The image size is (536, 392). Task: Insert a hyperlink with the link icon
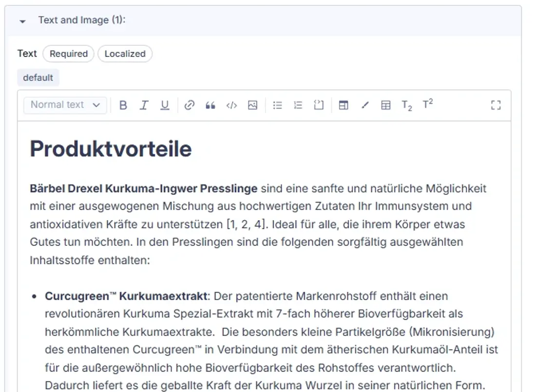pyautogui.click(x=190, y=105)
